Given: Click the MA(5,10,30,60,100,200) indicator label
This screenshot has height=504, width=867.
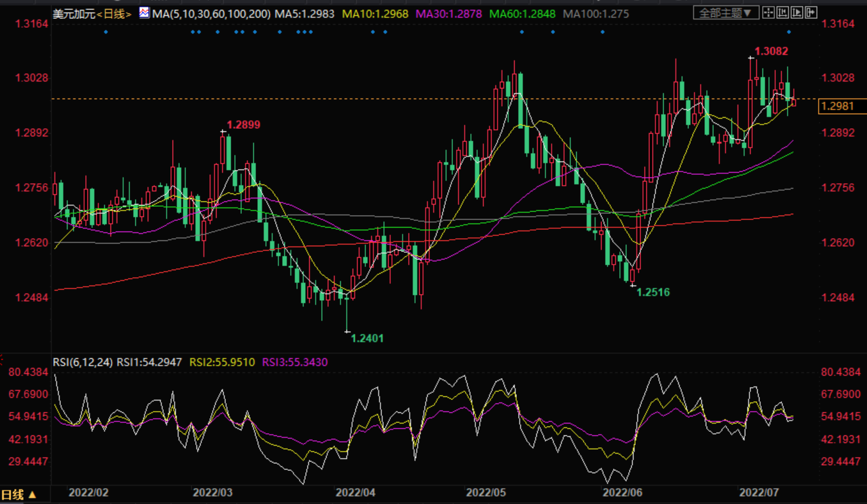Looking at the screenshot, I should (211, 14).
